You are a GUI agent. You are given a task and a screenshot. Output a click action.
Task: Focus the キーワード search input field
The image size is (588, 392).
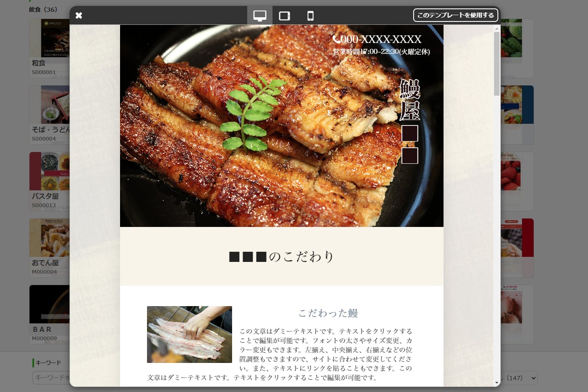tap(51, 378)
